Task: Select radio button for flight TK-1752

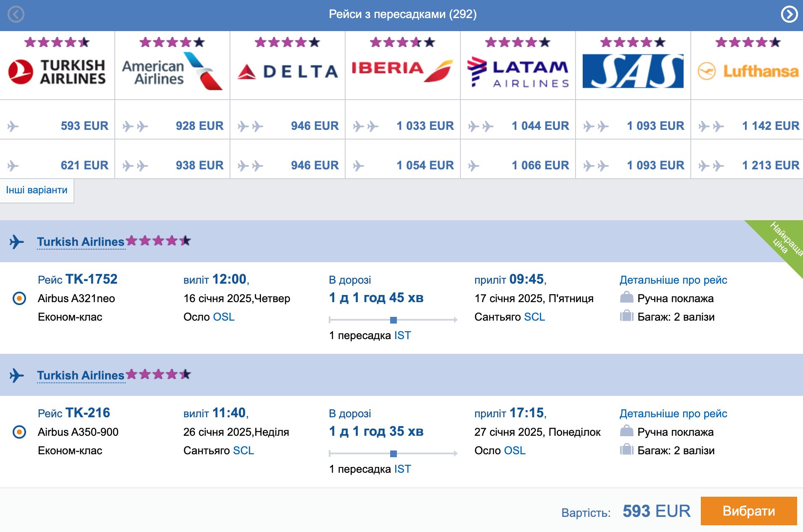Action: 19,298
